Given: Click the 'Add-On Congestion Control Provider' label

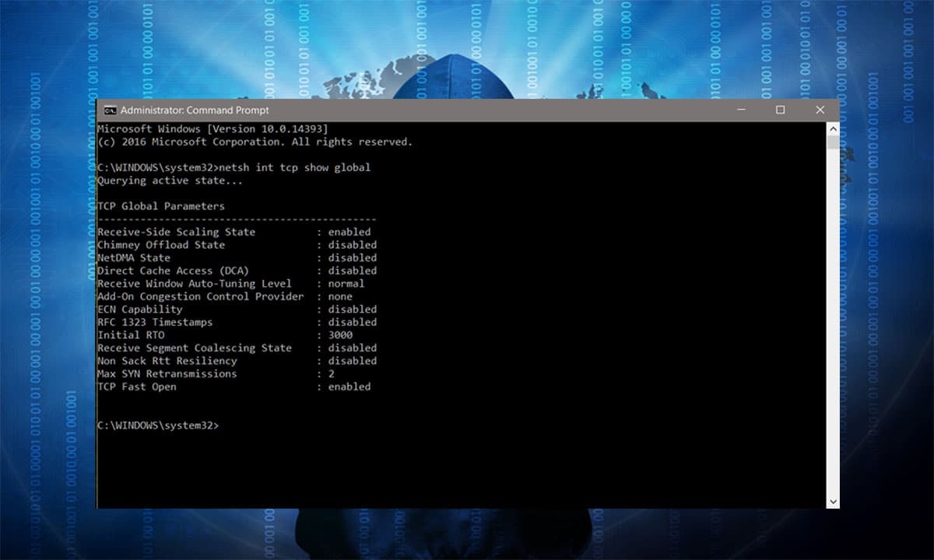Looking at the screenshot, I should [x=201, y=296].
